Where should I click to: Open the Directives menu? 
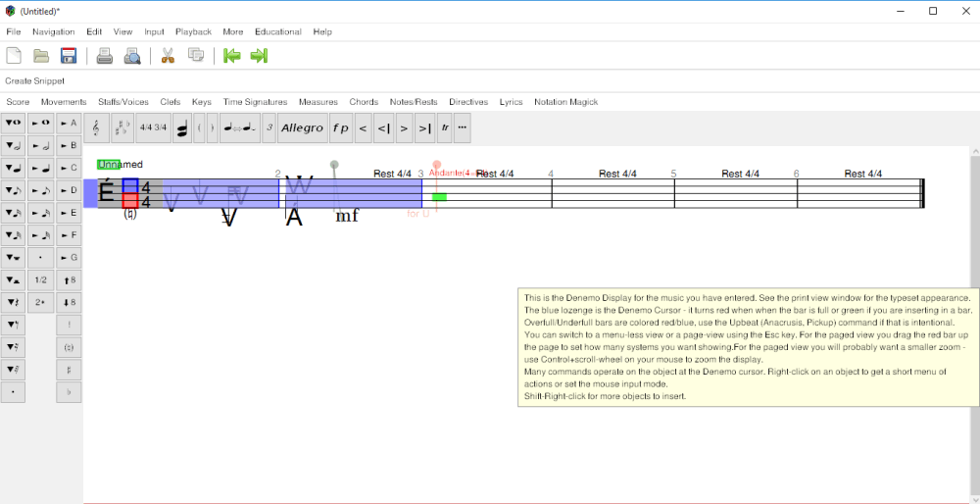coord(468,102)
